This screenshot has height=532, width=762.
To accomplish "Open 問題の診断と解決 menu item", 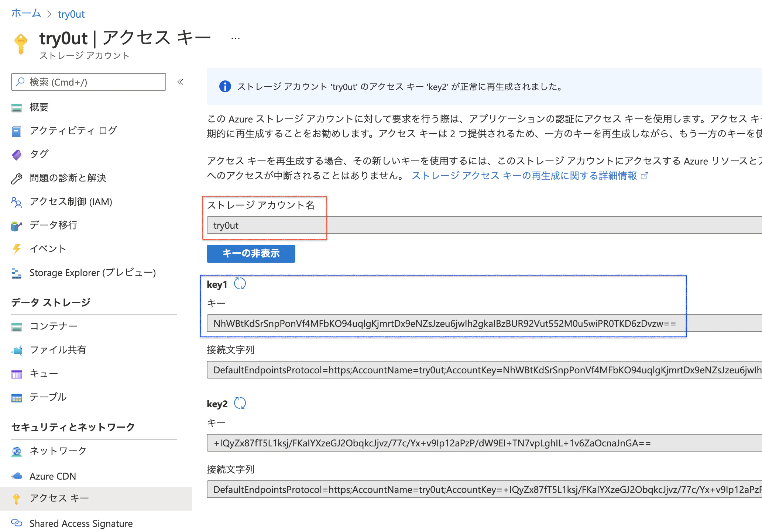I will tap(68, 178).
